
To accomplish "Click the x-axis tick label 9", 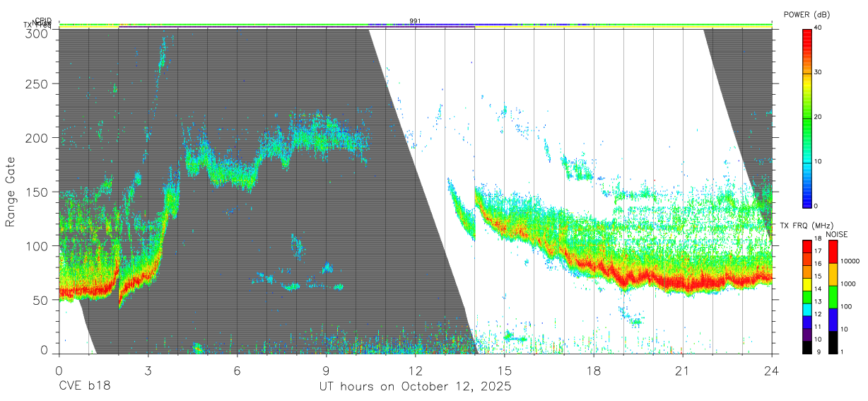I will pos(326,371).
